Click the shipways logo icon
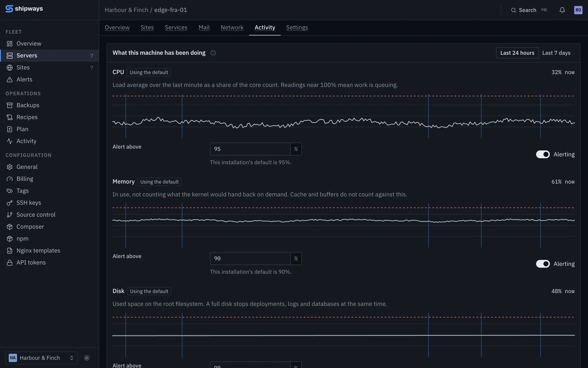The image size is (588, 368). 9,9
